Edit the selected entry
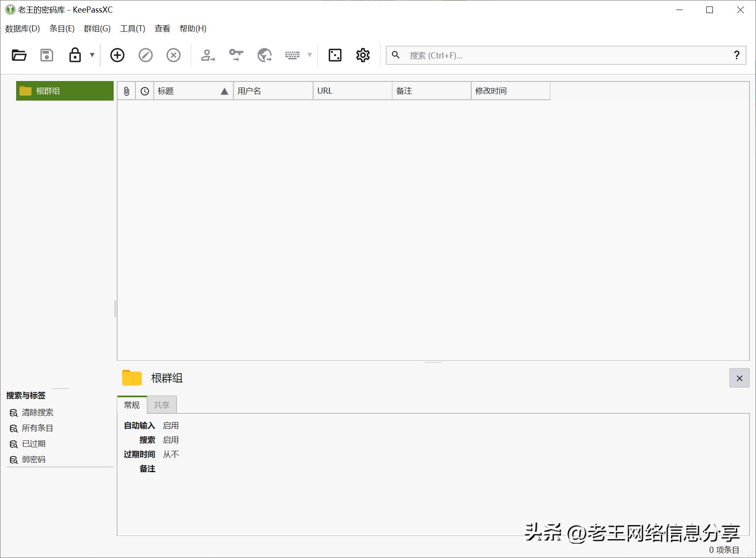 (145, 55)
